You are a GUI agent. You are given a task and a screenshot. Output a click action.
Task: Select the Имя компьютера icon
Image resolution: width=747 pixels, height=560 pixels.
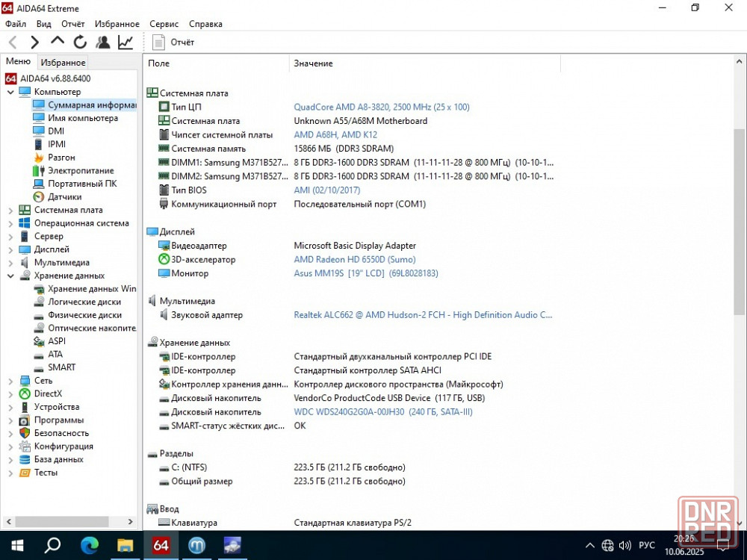(39, 118)
